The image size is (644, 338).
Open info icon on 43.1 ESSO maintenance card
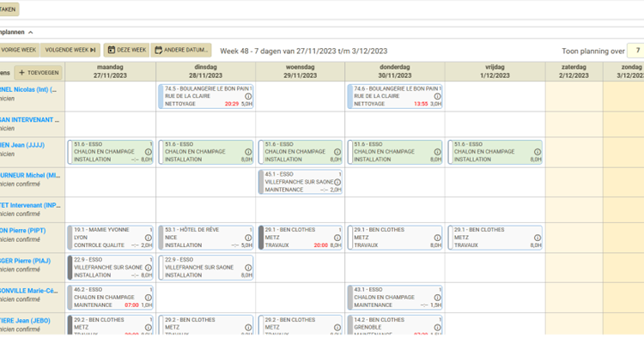click(x=437, y=298)
